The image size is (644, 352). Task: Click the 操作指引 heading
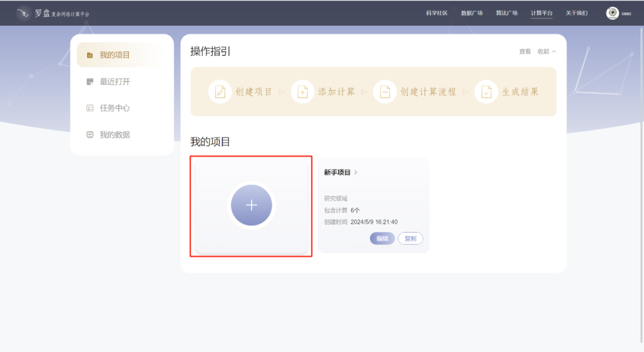coord(210,51)
